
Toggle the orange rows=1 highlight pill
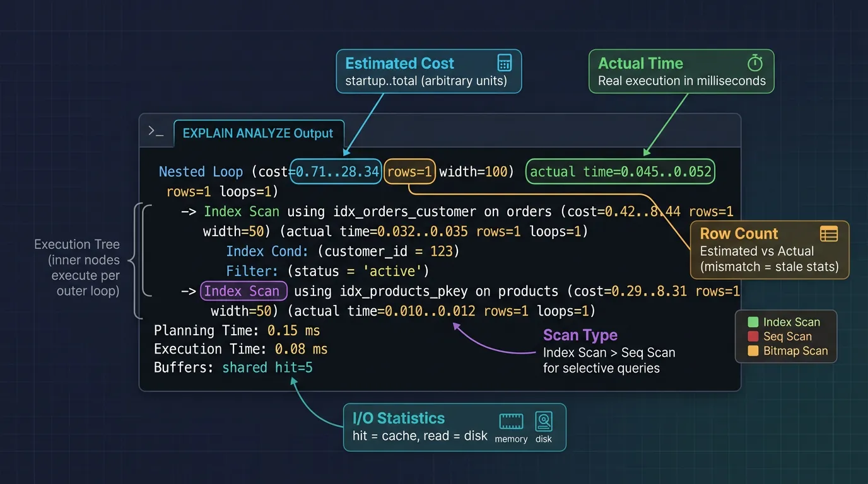(409, 171)
